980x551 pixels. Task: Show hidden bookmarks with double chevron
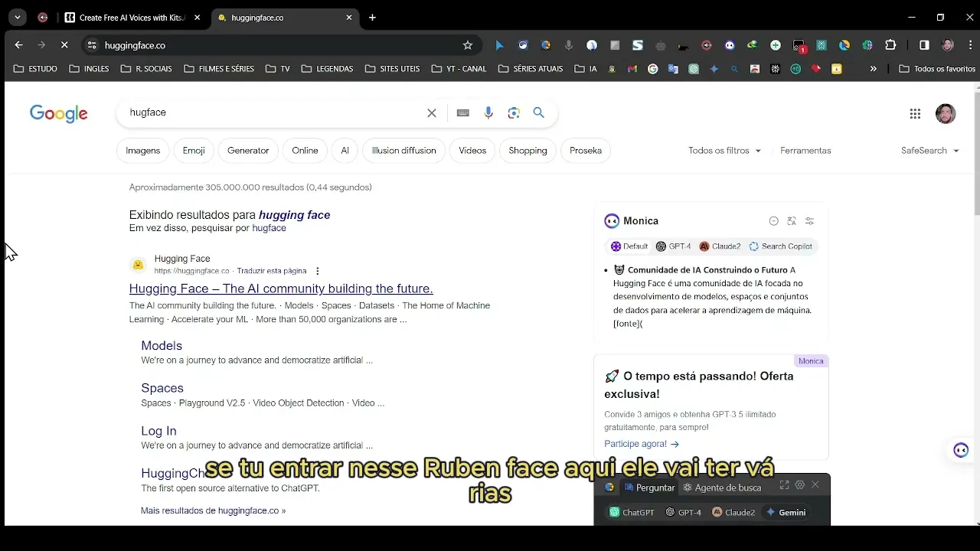coord(873,69)
